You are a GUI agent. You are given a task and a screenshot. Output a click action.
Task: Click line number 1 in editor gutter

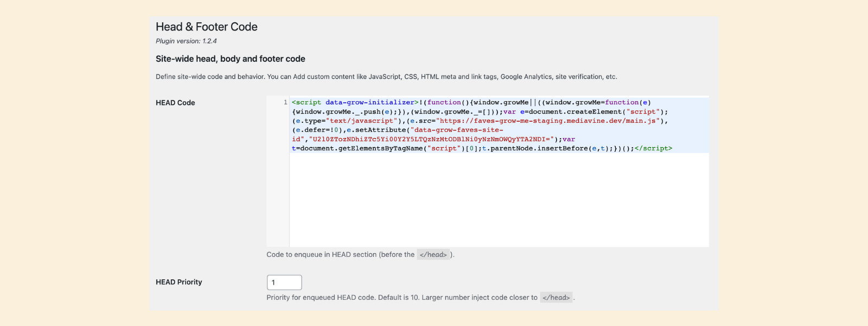(285, 103)
